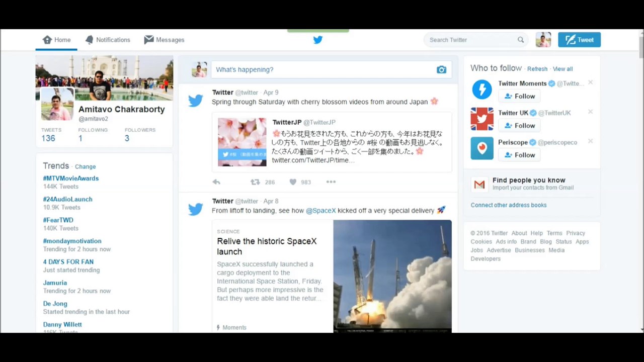
Task: Click the Twitter bird logo in top bar
Action: tap(318, 40)
